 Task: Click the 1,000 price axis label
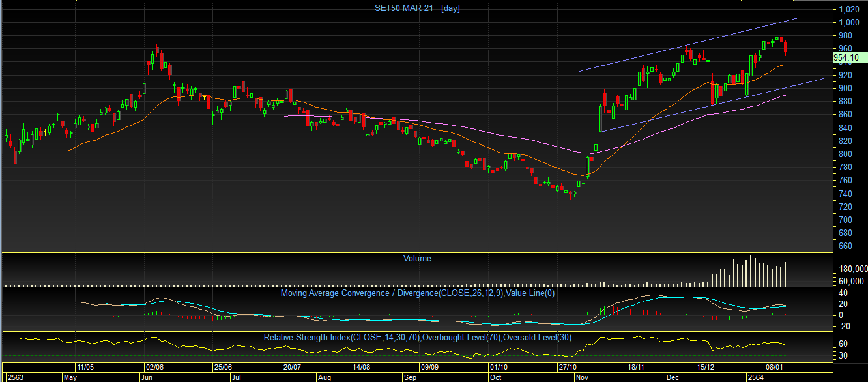pos(849,23)
